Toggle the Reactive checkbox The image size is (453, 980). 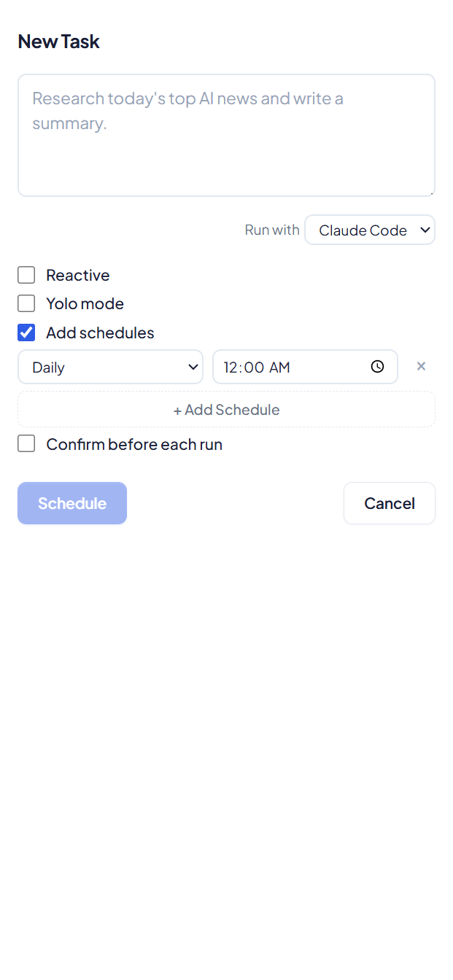(26, 275)
